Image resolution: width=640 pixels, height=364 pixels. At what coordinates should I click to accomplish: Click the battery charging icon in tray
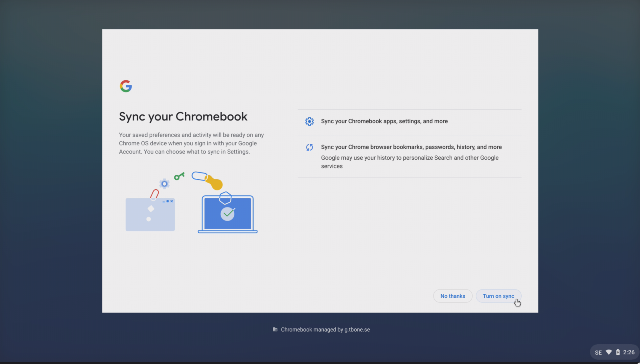(x=617, y=352)
